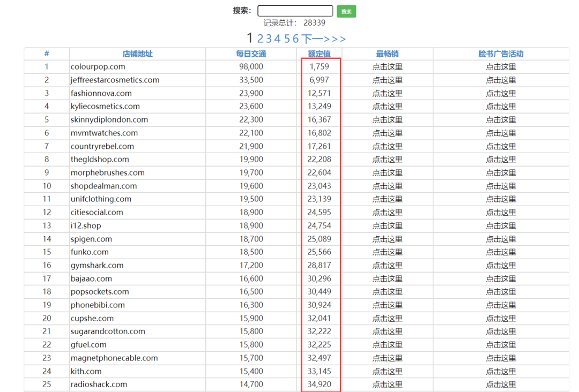Image resolution: width=579 pixels, height=392 pixels.
Task: Open page 6 of results
Action: [295, 39]
